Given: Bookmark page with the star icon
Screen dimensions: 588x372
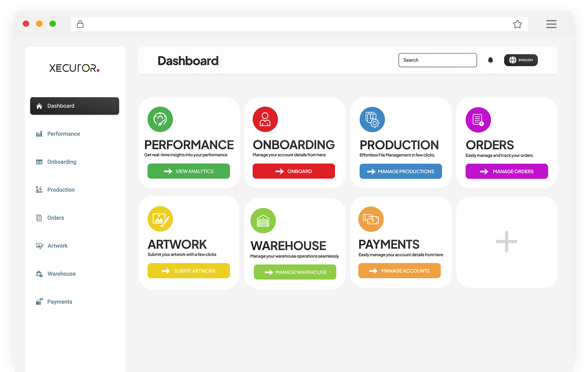Looking at the screenshot, I should (517, 24).
